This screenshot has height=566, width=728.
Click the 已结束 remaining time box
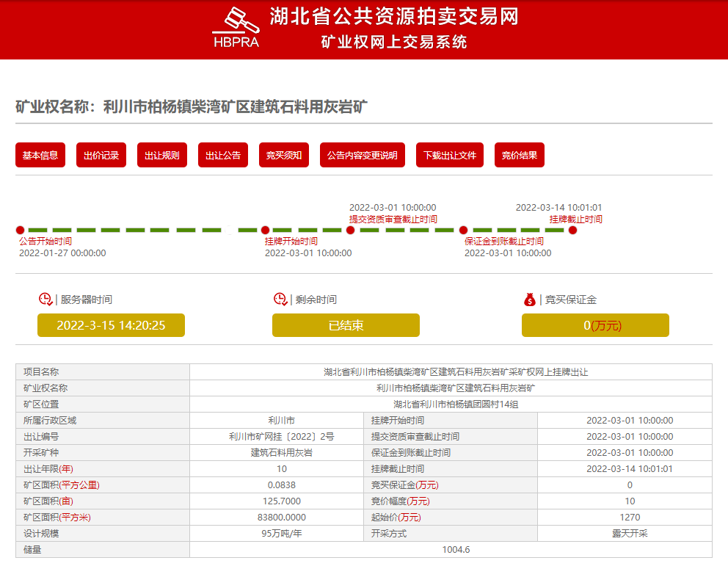(x=346, y=325)
